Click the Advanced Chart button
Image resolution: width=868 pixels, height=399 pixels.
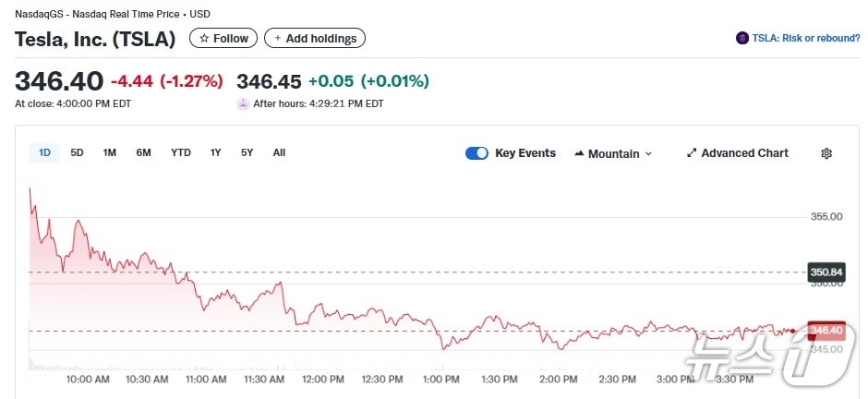click(x=744, y=153)
